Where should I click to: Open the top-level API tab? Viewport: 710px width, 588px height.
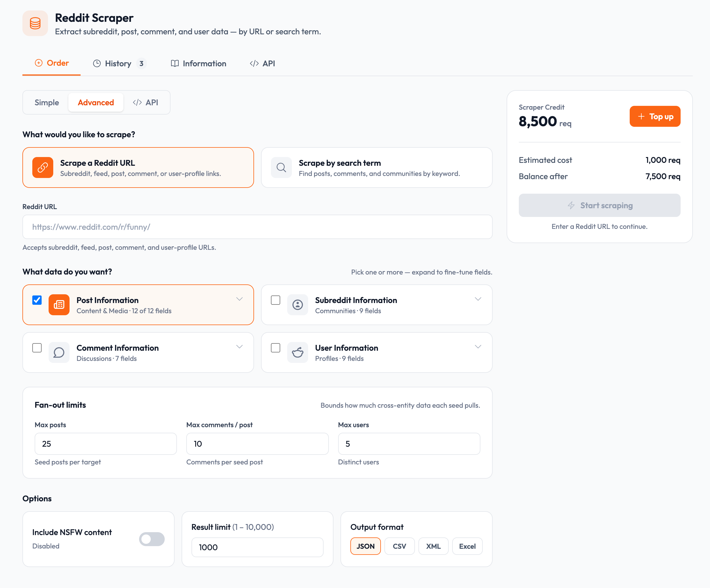262,63
